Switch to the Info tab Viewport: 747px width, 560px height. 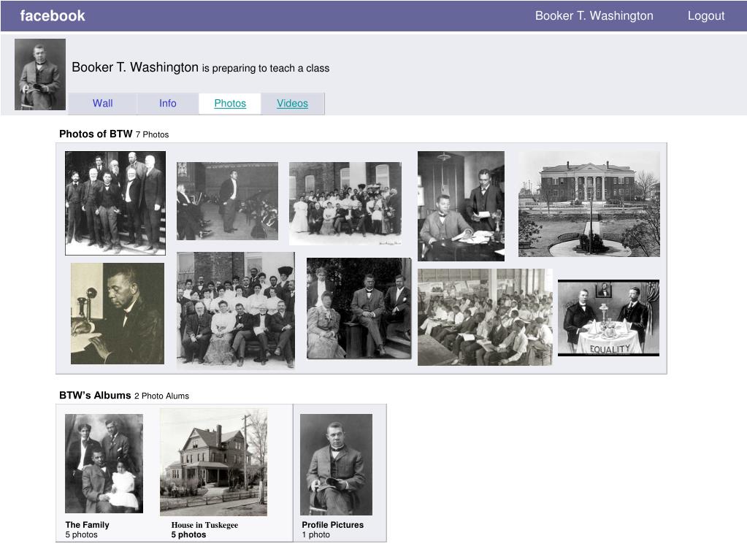pos(168,104)
